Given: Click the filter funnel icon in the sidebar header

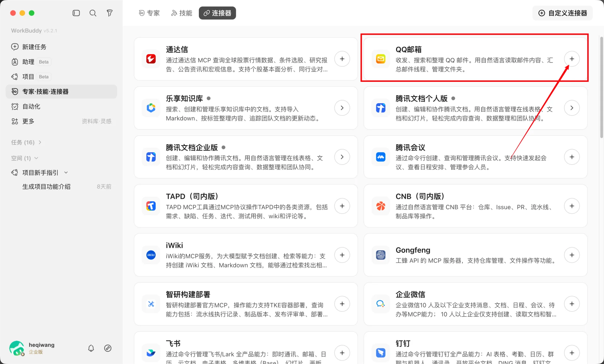Looking at the screenshot, I should 109,13.
